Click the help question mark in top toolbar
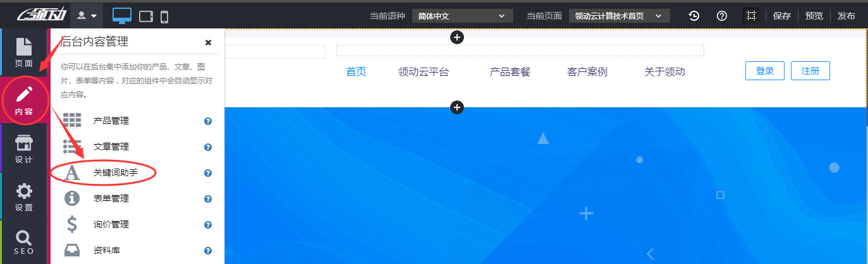The image size is (868, 264). point(721,16)
